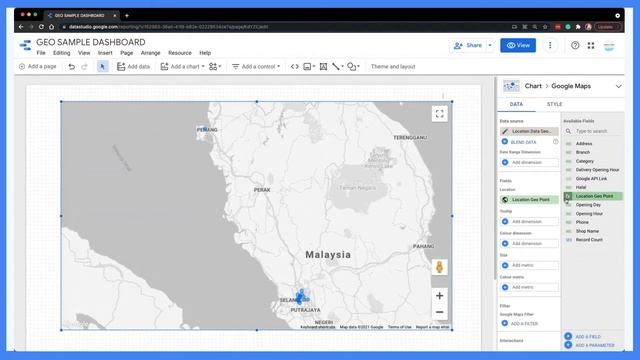This screenshot has height=360, width=640.
Task: Click the Data Studio logo icon
Action: pos(25,45)
